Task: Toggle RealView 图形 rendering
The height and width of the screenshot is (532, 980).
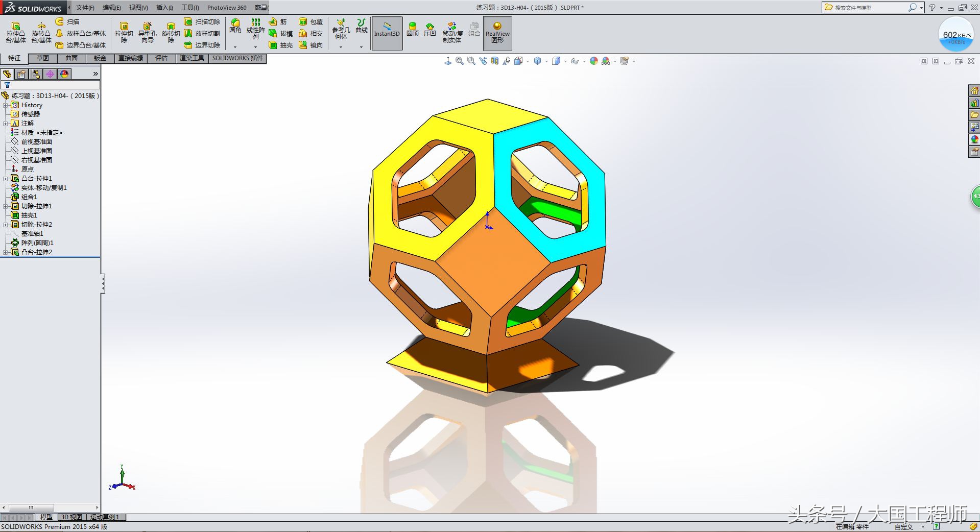Action: point(496,32)
